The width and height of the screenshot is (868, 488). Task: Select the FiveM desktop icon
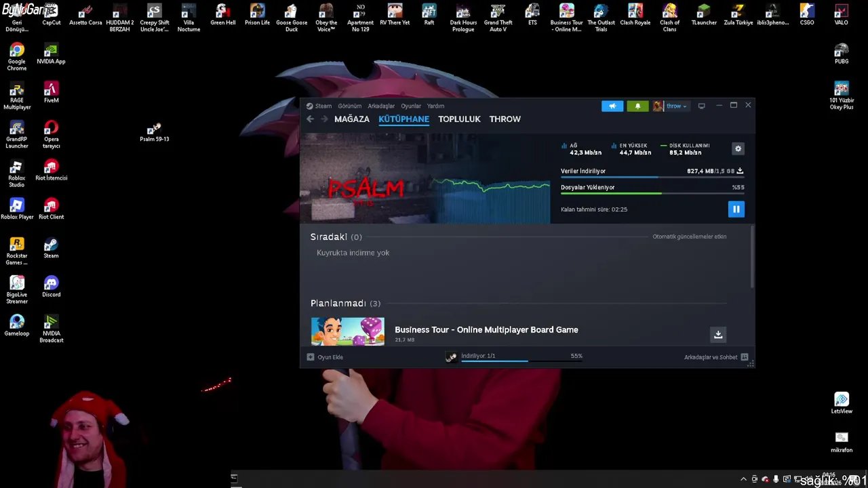click(51, 93)
